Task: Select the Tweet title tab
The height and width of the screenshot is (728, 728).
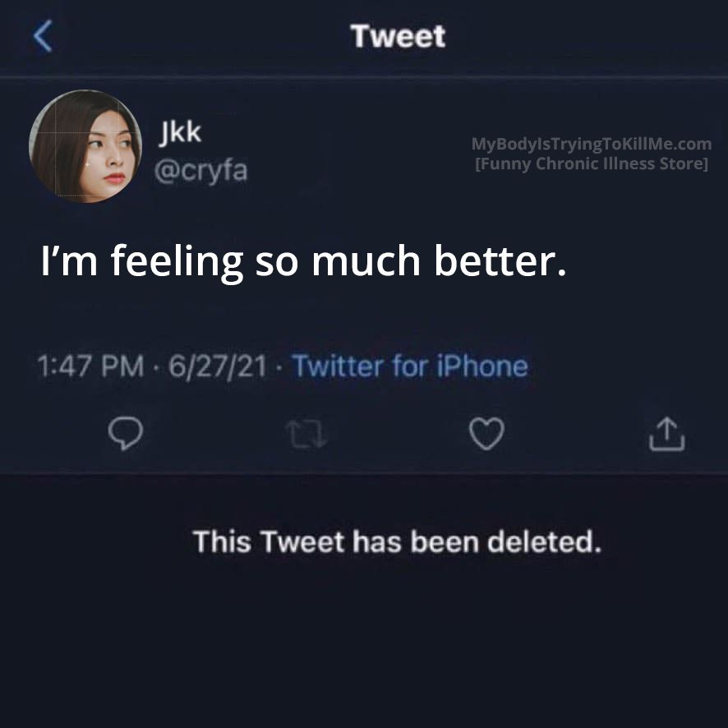Action: click(398, 36)
